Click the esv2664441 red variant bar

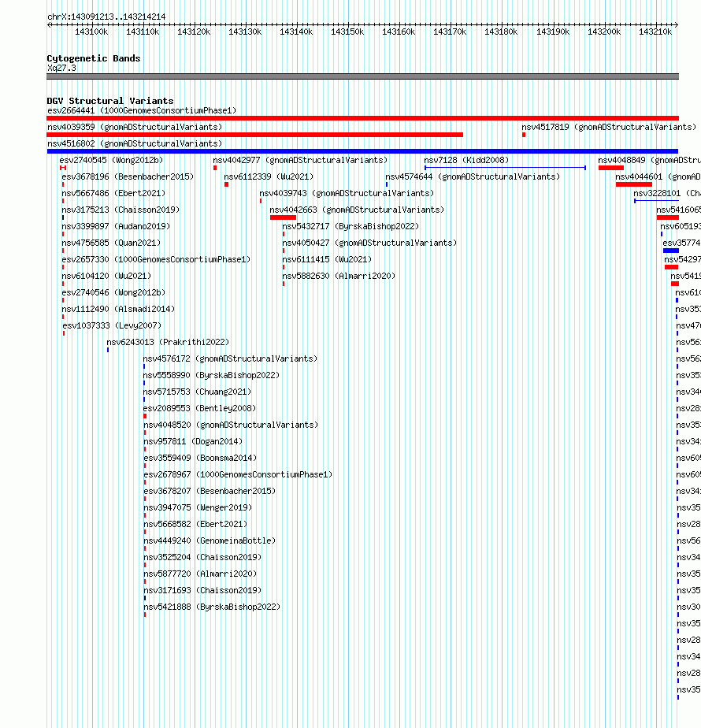coord(362,118)
